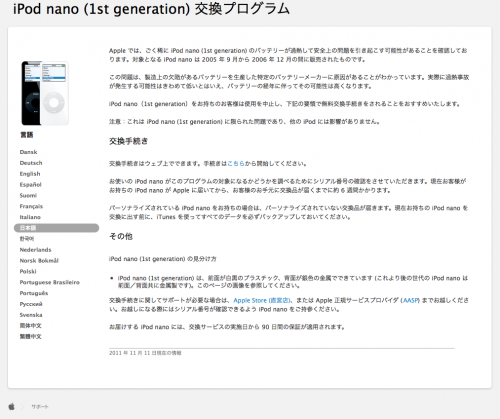The height and width of the screenshot is (419, 500).
Task: Switch page language to Suomi
Action: coord(28,195)
